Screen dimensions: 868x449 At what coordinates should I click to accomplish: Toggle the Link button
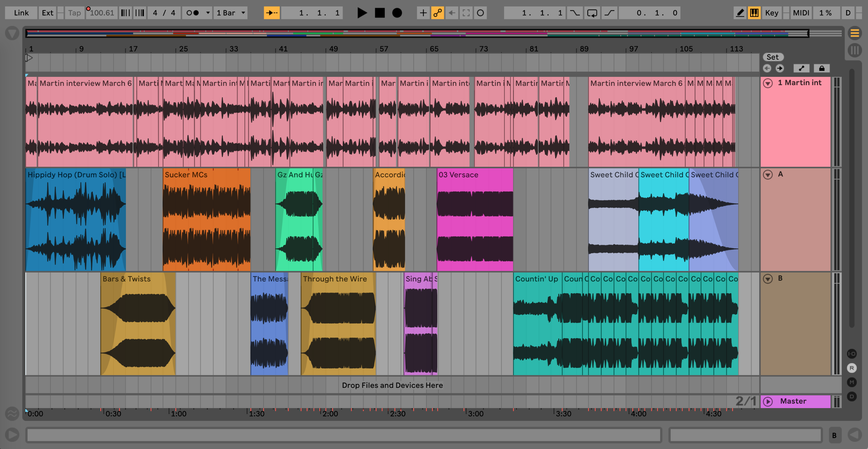tap(21, 13)
